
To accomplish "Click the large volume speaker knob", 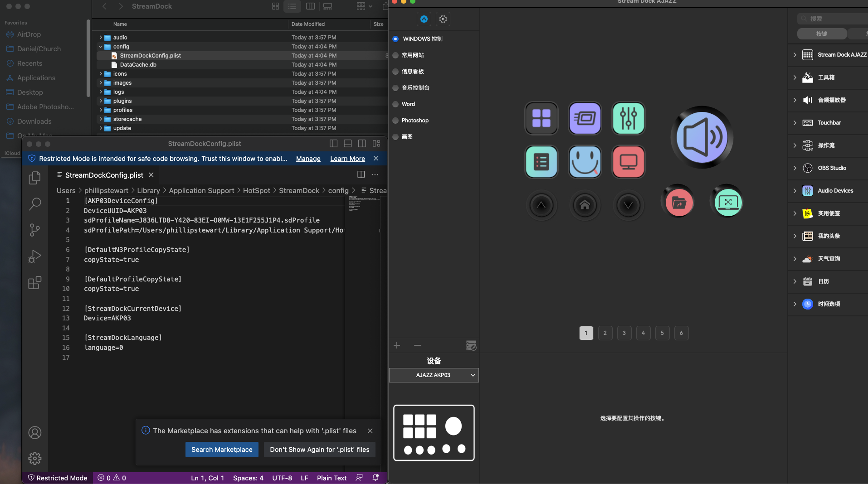I will (702, 137).
